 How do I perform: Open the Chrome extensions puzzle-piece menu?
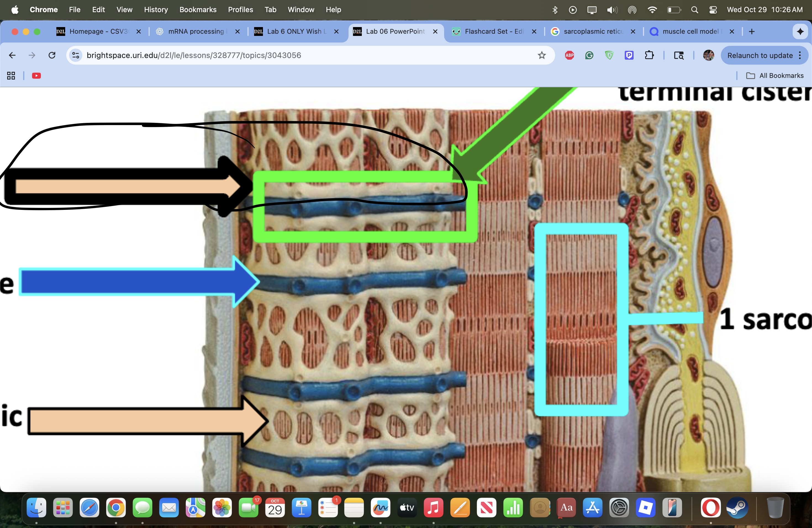650,55
